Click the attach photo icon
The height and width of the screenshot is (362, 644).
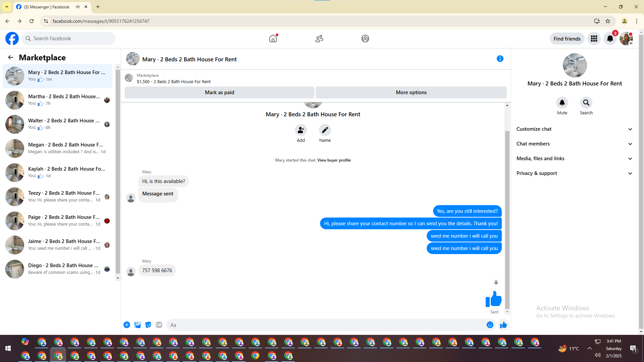(x=138, y=325)
